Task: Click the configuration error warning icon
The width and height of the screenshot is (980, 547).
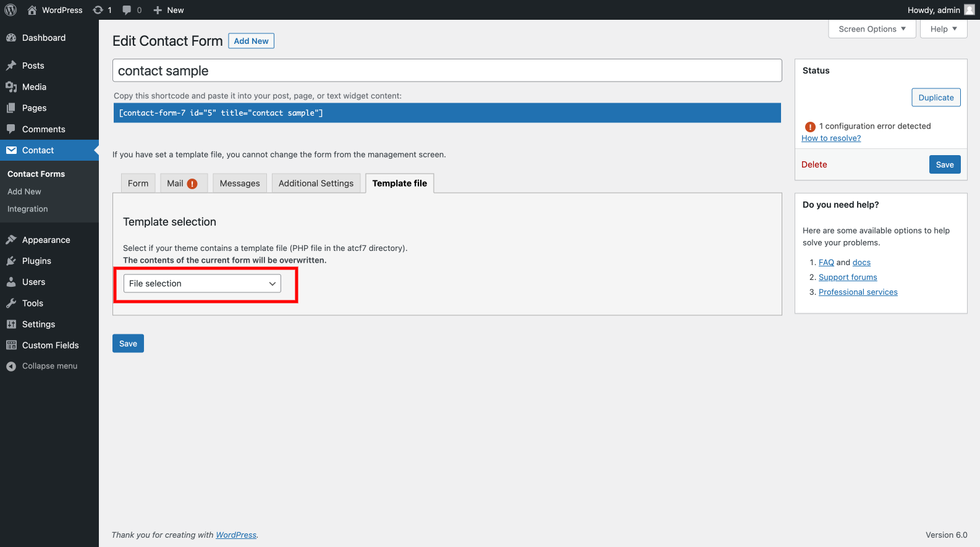Action: click(x=810, y=127)
